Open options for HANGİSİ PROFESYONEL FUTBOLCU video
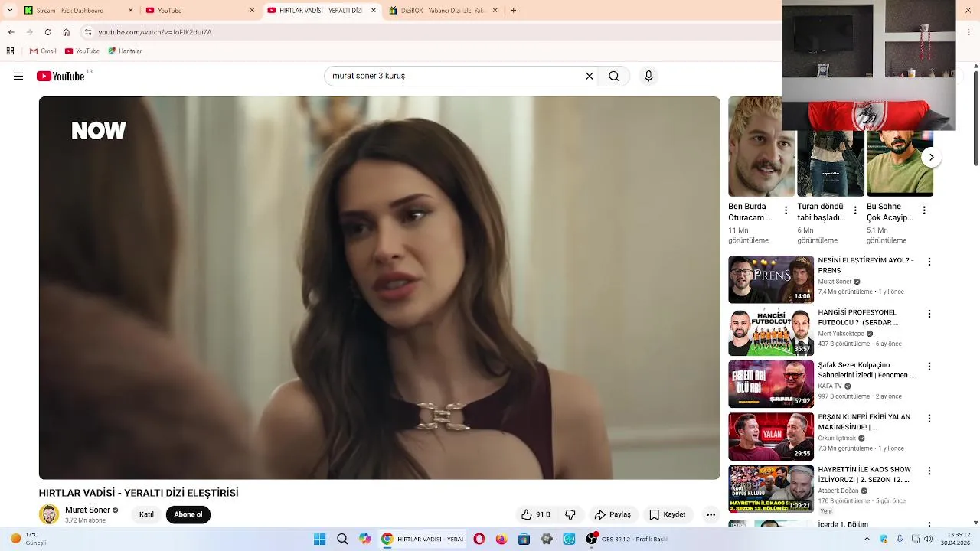 tap(929, 314)
